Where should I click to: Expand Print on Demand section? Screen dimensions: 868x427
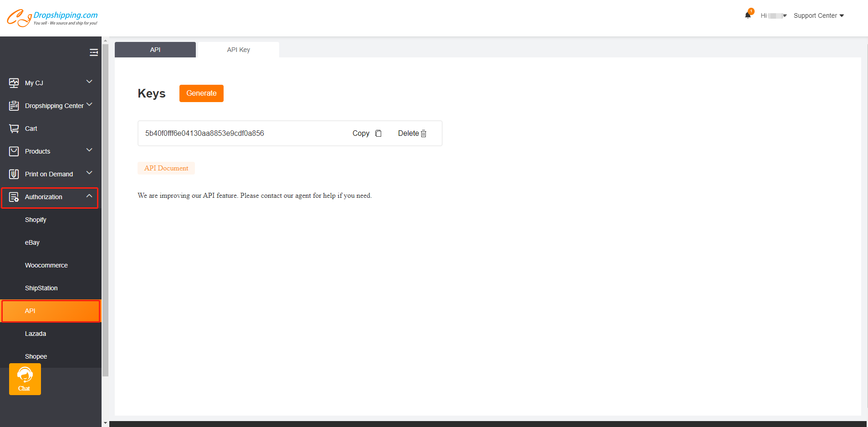(89, 173)
